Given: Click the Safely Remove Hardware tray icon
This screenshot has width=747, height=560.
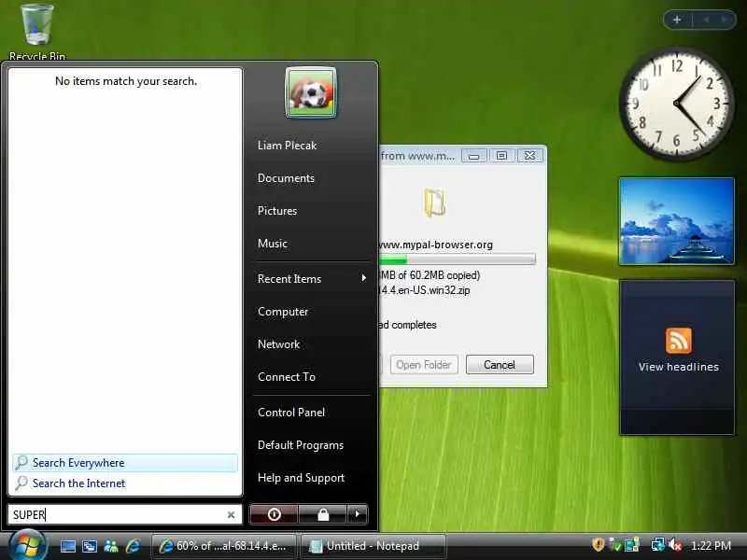Looking at the screenshot, I should pos(615,544).
